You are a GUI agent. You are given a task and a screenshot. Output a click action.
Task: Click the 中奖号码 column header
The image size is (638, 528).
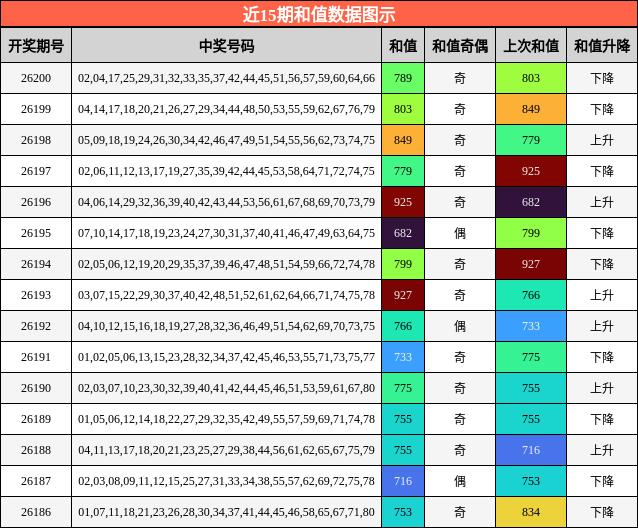[227, 46]
